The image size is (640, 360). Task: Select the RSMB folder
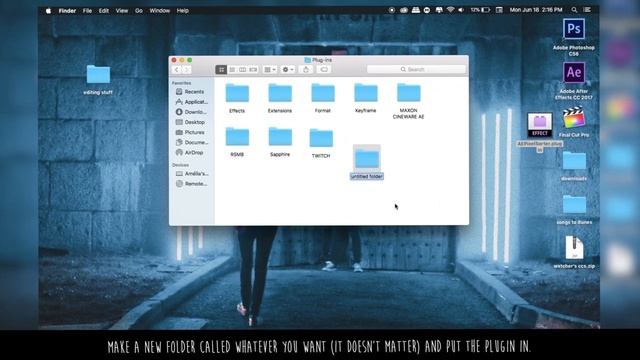point(237,137)
